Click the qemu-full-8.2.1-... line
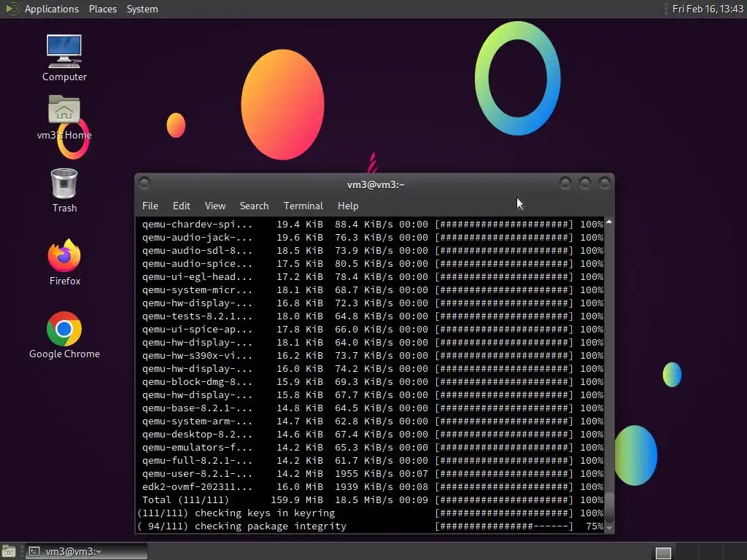This screenshot has height=560, width=747. tap(373, 461)
